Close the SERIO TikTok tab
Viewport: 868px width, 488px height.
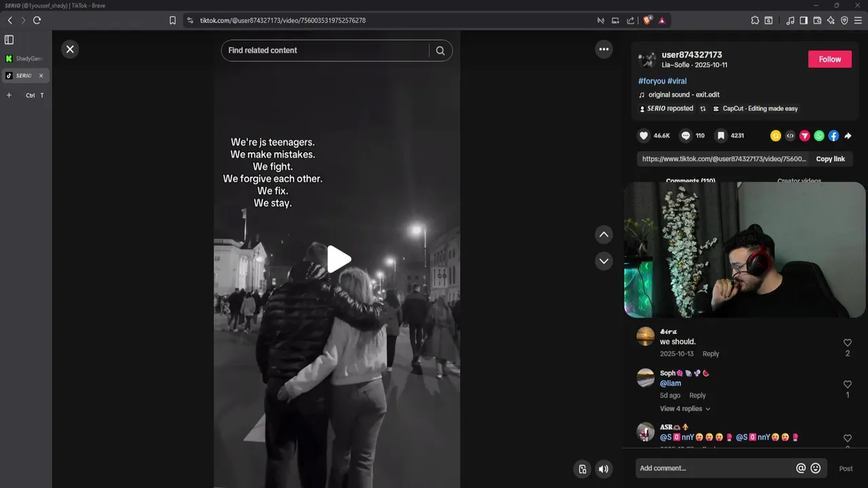[41, 76]
